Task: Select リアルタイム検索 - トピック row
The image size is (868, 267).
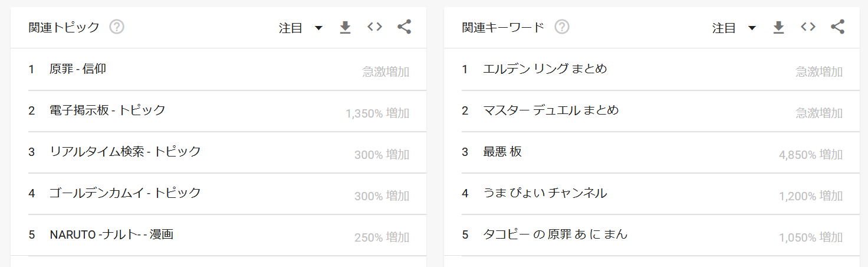Action: tap(125, 152)
